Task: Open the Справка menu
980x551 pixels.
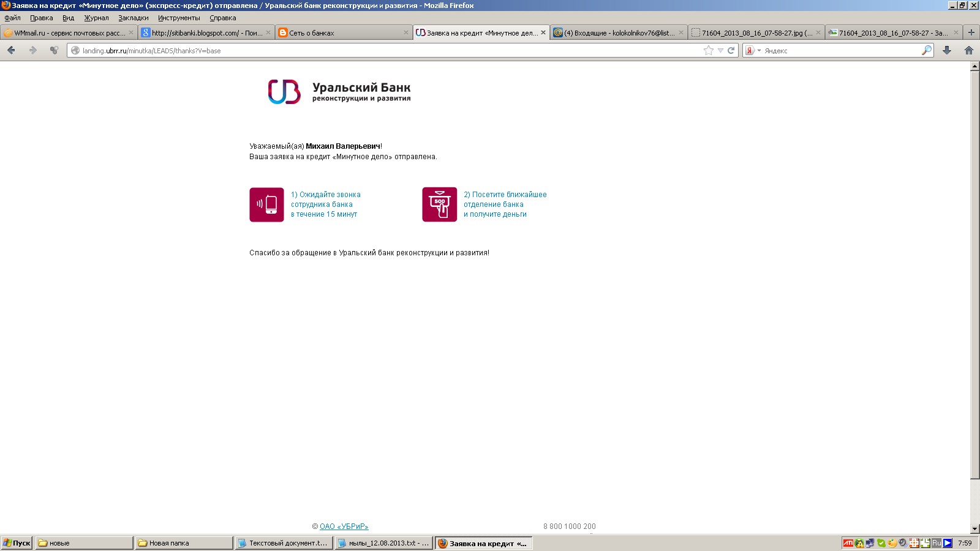Action: [222, 18]
